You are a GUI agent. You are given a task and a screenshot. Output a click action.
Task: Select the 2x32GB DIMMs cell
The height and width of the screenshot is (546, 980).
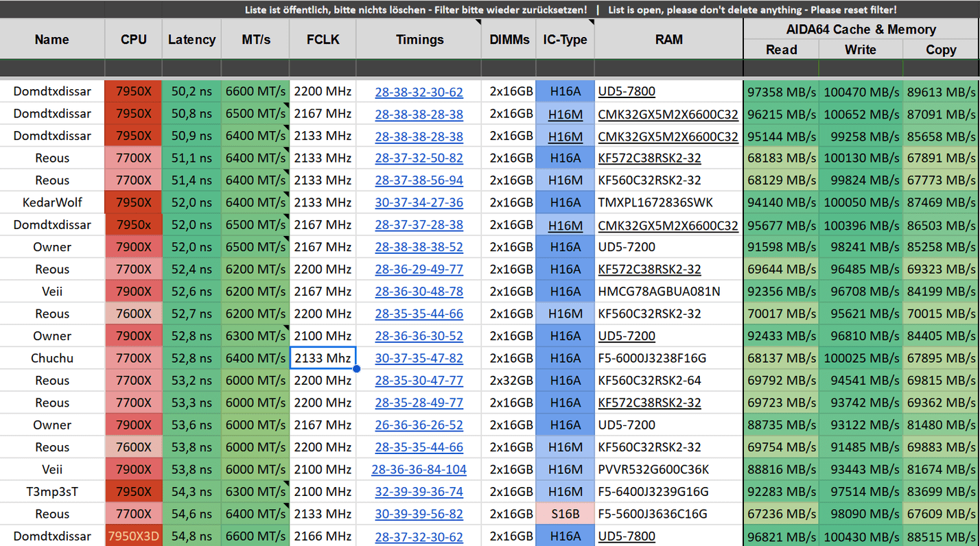click(509, 381)
